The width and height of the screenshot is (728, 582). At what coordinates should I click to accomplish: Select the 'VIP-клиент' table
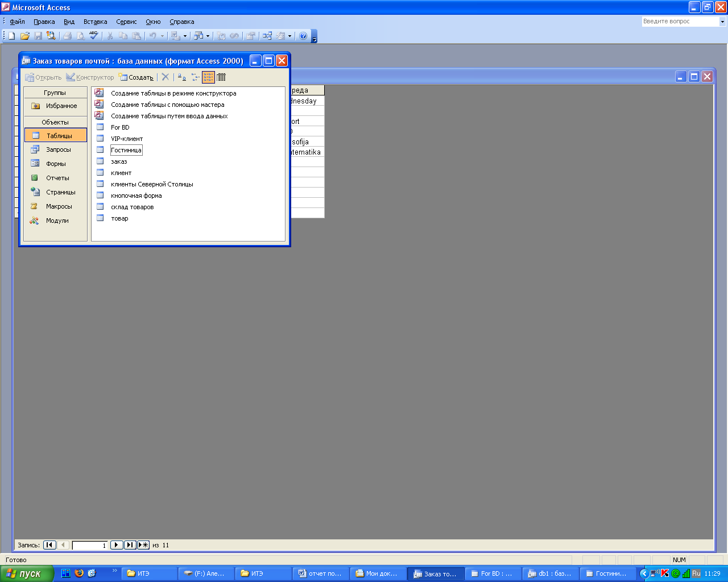[x=126, y=139]
